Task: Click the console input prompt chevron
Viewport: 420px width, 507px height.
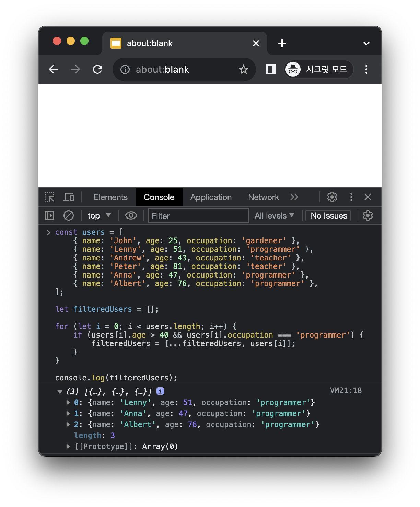Action: 48,232
